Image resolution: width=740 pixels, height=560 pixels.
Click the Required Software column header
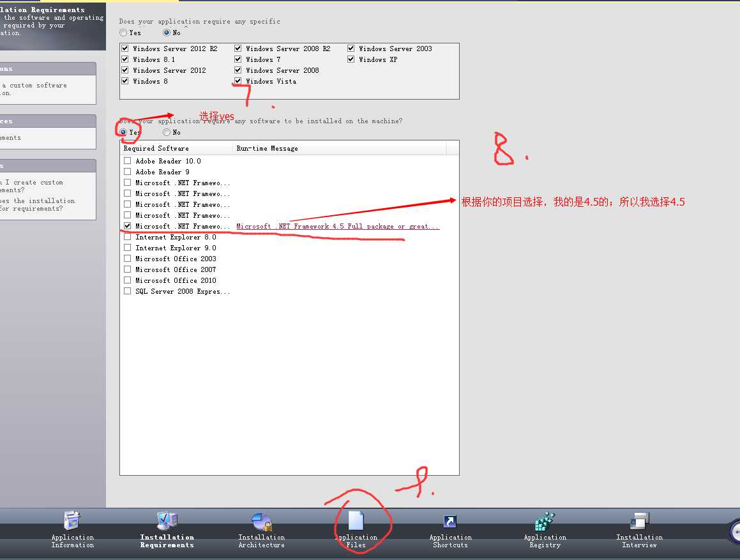tap(176, 148)
